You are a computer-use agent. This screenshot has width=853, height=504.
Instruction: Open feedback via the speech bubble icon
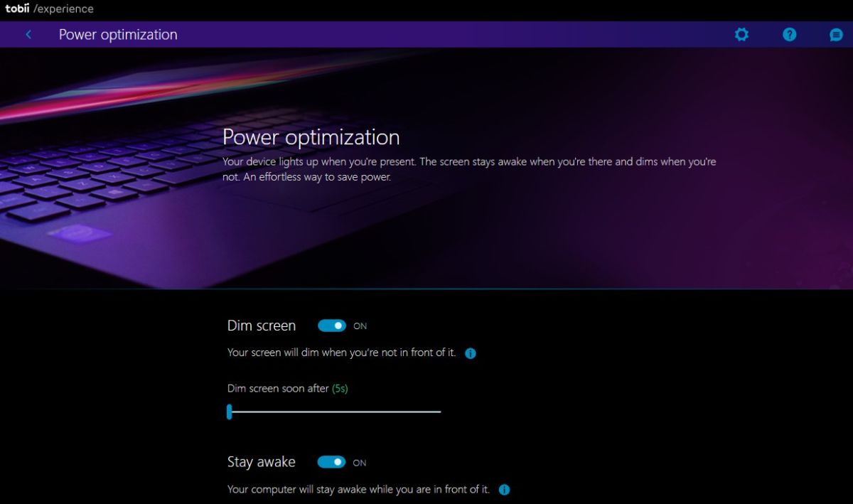point(836,34)
